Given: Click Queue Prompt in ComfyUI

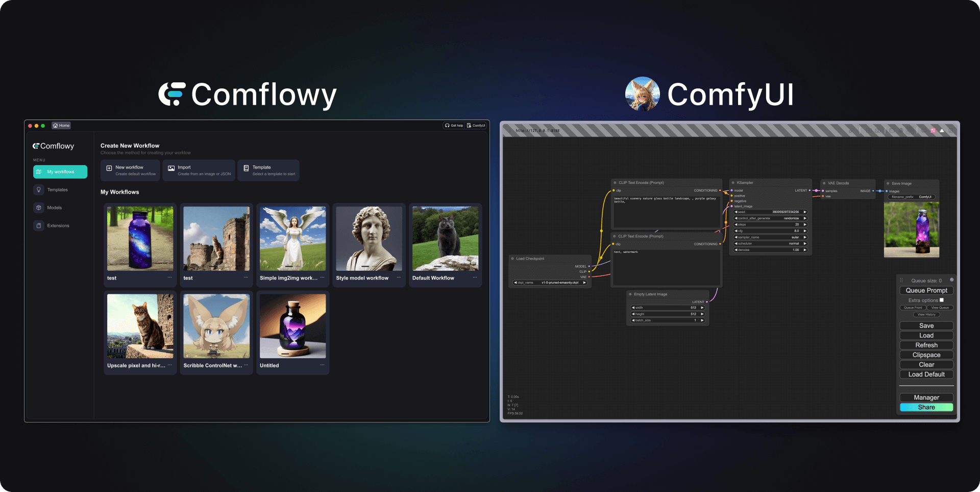Looking at the screenshot, I should [x=926, y=290].
